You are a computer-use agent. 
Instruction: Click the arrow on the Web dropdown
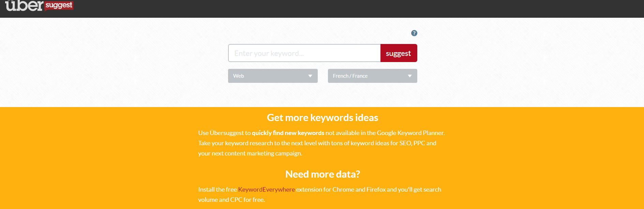click(310, 76)
